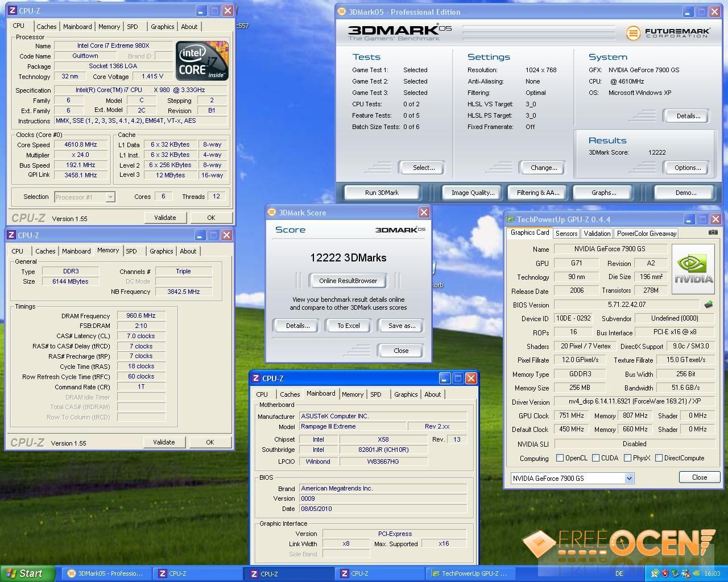728x582 pixels.
Task: Click the green checkmark tray icon
Action: pos(655,573)
